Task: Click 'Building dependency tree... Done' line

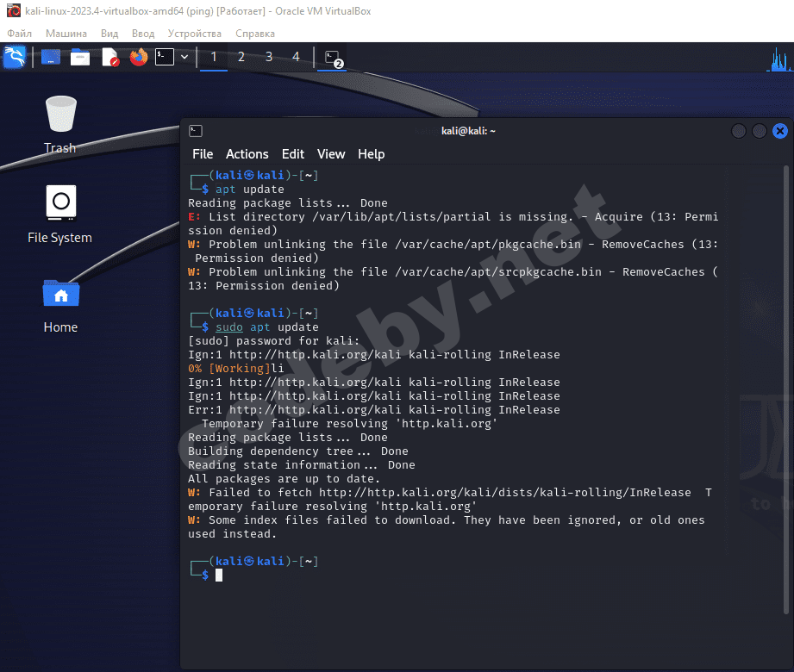Action: coord(297,451)
